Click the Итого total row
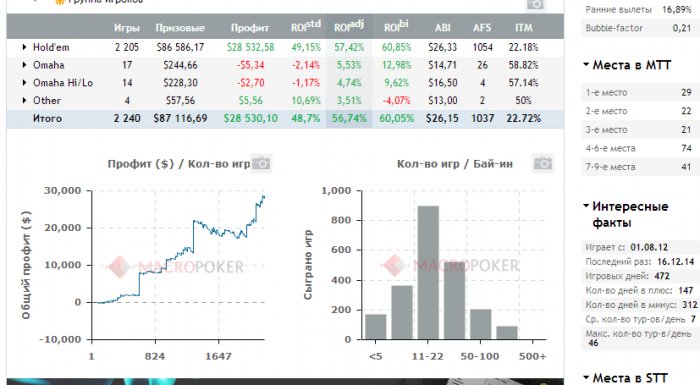 click(x=285, y=119)
